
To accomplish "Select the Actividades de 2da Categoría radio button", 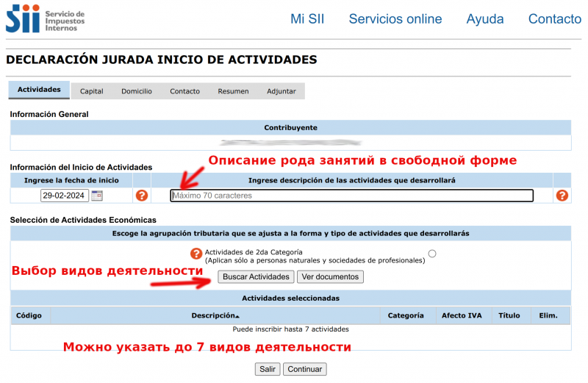I will 432,254.
